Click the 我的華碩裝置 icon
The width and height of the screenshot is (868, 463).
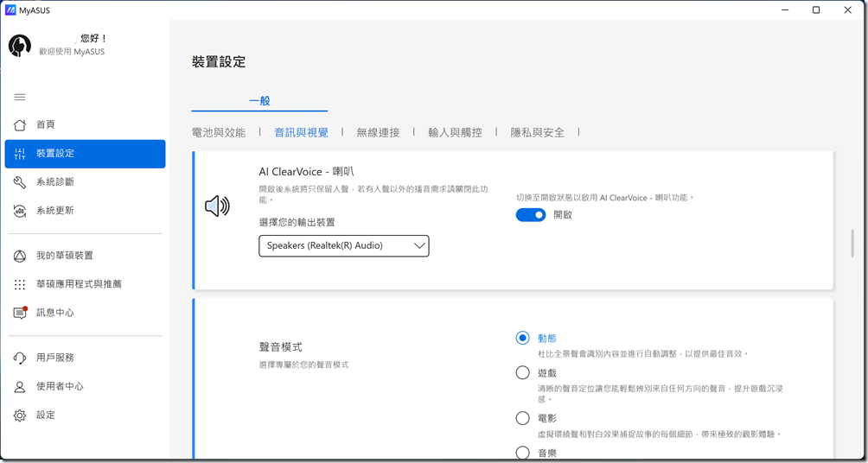pyautogui.click(x=20, y=256)
